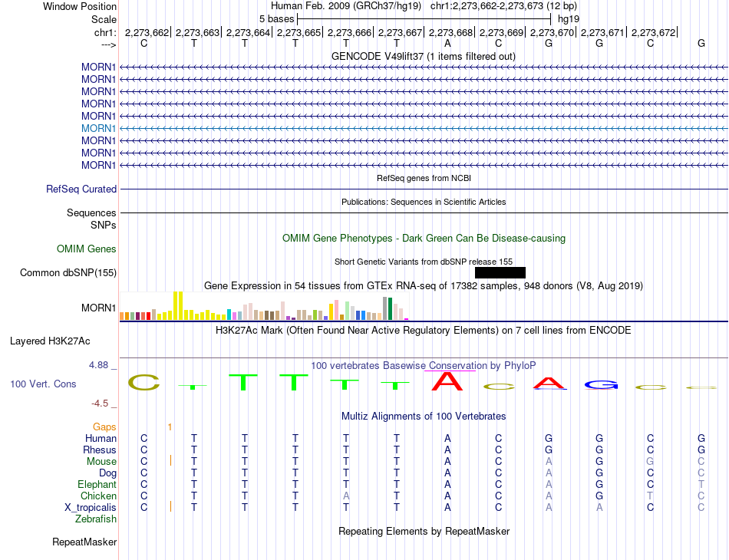The height and width of the screenshot is (560, 729).
Task: Select the Human alignment row label
Action: point(101,439)
